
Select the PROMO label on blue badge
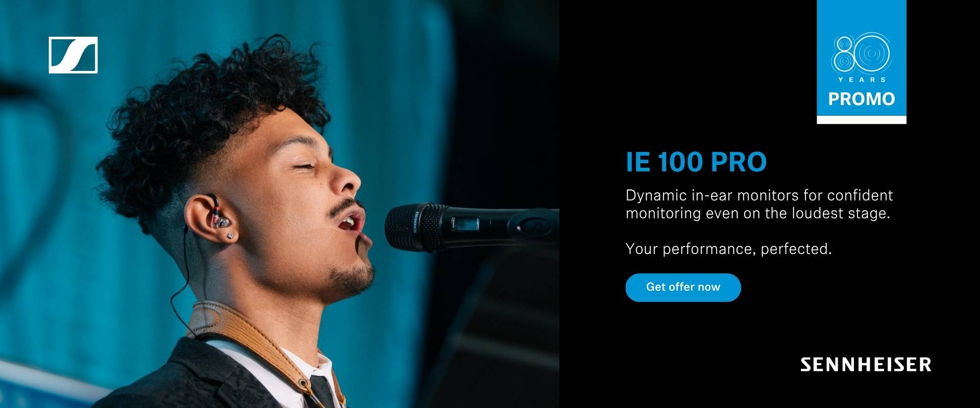(862, 99)
